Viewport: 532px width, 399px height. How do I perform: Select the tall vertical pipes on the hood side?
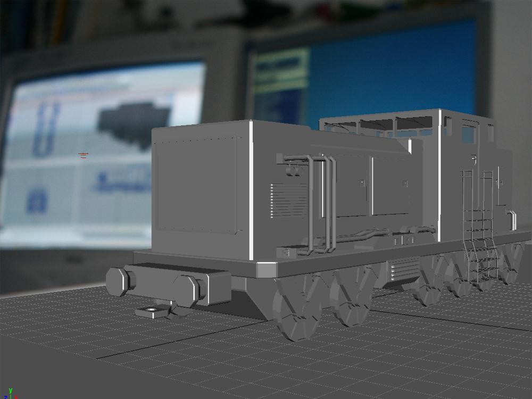pyautogui.click(x=322, y=204)
